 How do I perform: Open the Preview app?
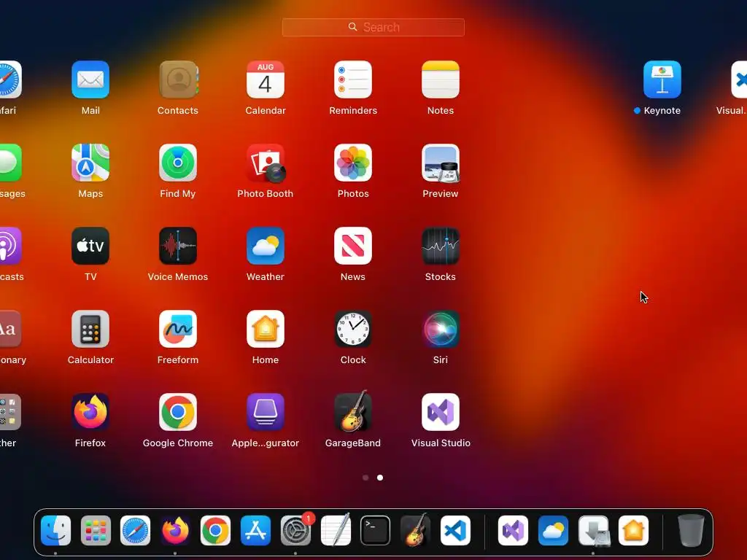pos(441,163)
